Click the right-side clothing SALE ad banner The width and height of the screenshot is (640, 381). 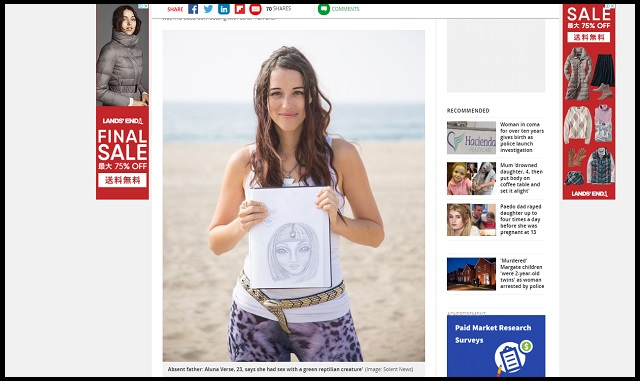point(589,102)
